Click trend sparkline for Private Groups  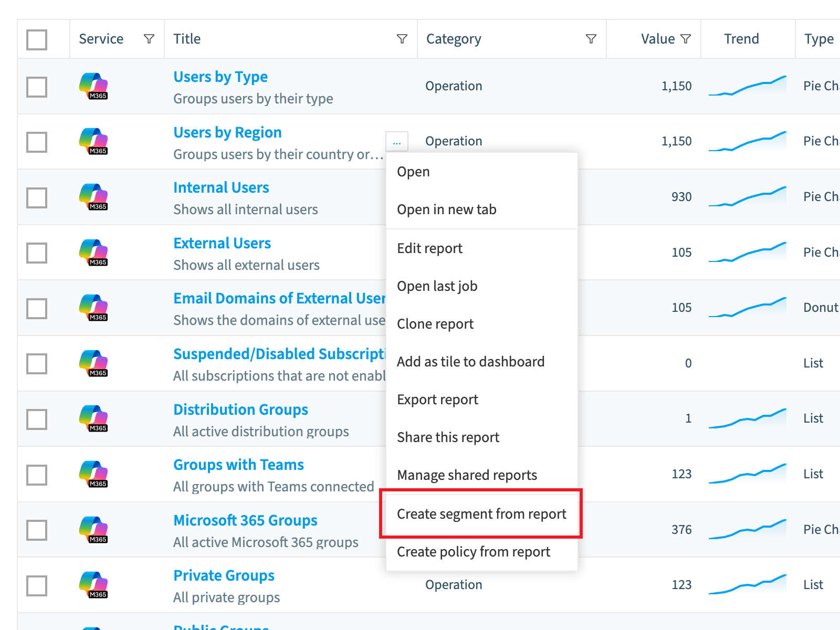tap(748, 584)
